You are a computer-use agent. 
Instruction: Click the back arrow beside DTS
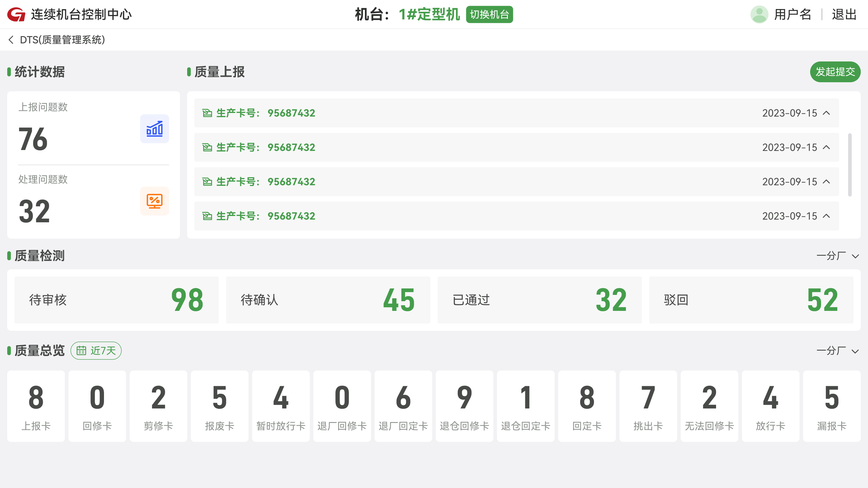click(x=11, y=40)
